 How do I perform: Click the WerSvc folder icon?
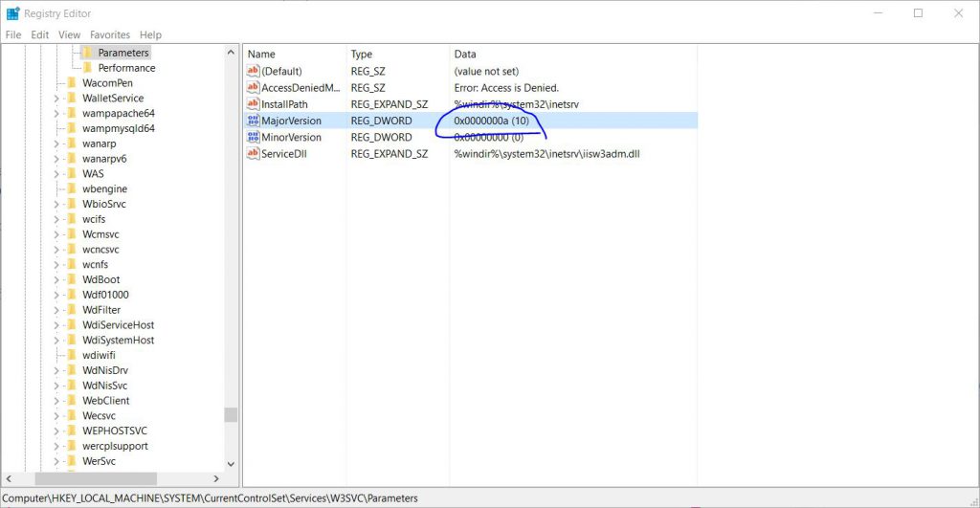[x=71, y=461]
